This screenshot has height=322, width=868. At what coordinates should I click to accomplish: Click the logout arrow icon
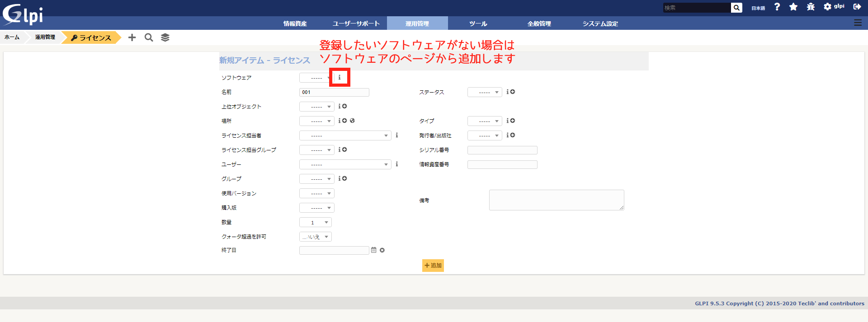(857, 7)
